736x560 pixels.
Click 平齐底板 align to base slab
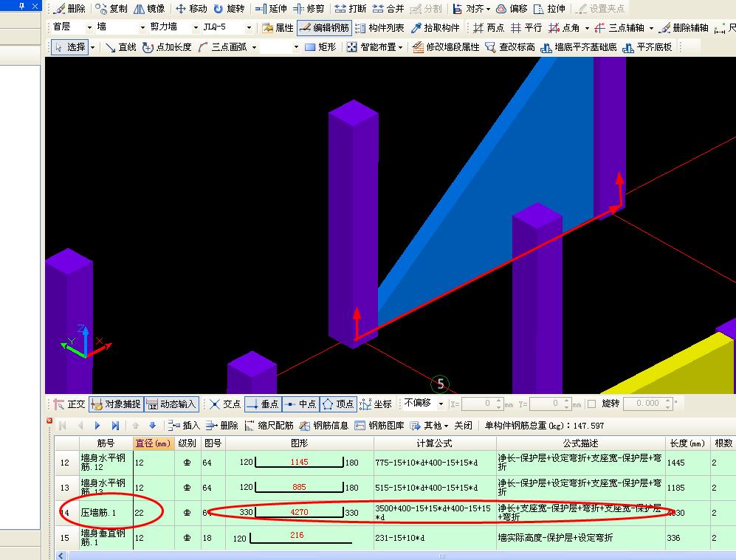pos(647,47)
